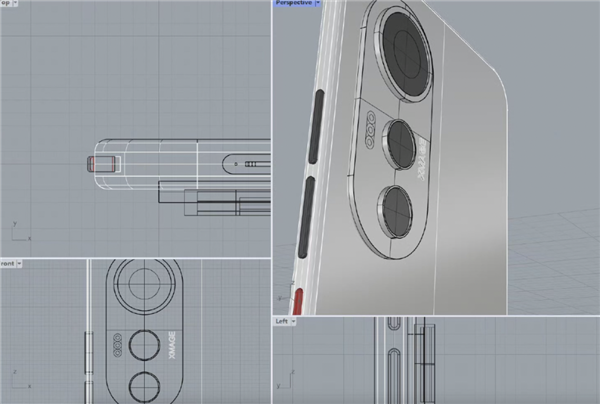Select the triple flash sensor in Front viewport
This screenshot has height=404, width=600.
pos(118,345)
